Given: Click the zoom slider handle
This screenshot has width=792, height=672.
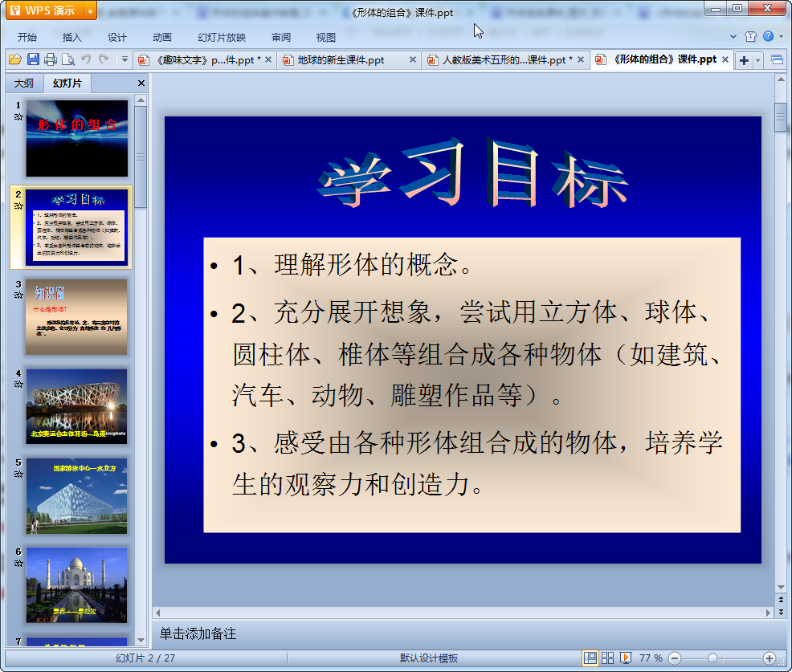Looking at the screenshot, I should [x=712, y=658].
